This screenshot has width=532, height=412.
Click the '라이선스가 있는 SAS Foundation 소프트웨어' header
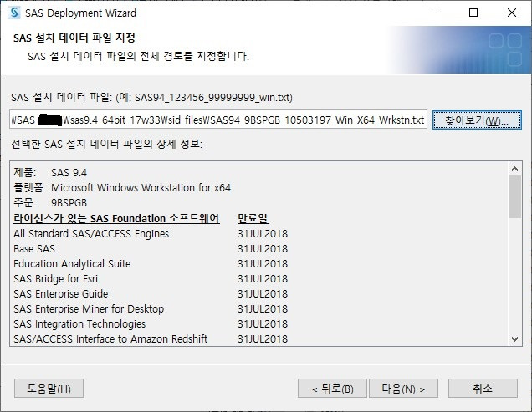coord(116,218)
